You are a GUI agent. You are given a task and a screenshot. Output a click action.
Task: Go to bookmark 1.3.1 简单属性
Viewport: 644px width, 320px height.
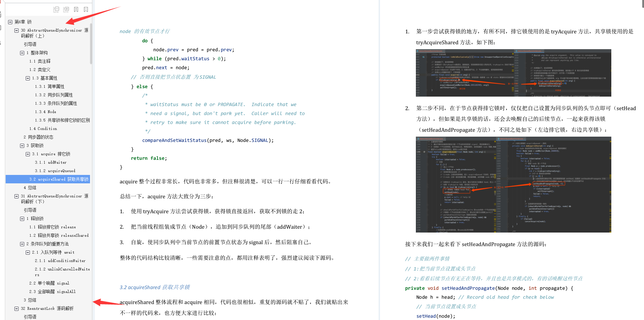point(50,86)
